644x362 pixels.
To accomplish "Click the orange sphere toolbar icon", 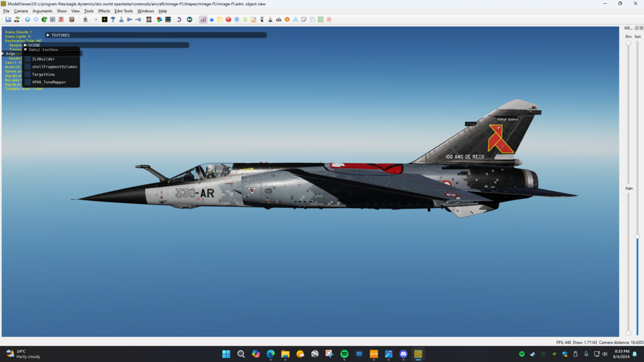I will click(287, 19).
